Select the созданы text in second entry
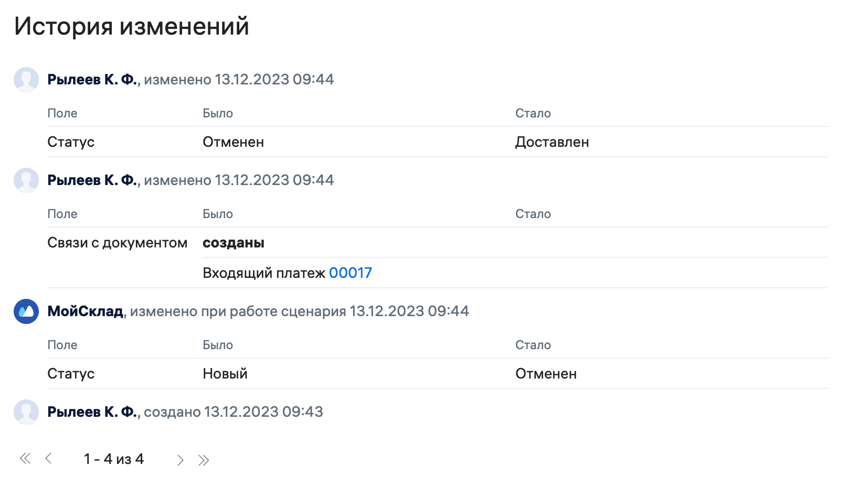Viewport: 868px width, 497px height. point(234,242)
